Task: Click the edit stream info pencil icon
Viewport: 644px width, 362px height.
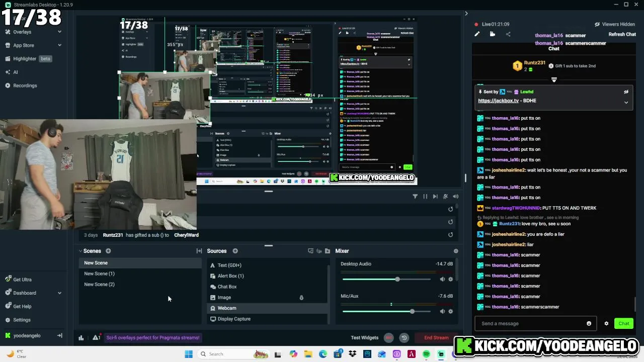Action: [x=477, y=34]
